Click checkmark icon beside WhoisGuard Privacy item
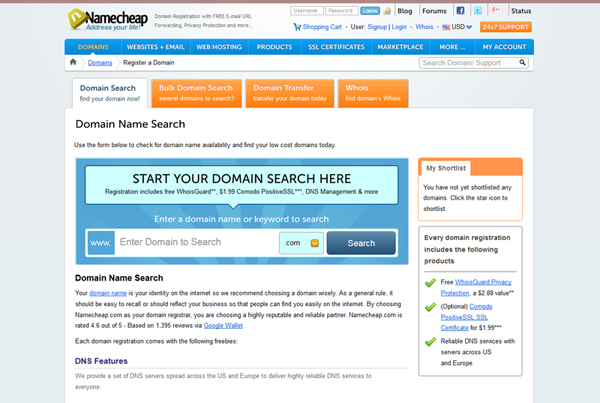This screenshot has height=403, width=600. 430,282
